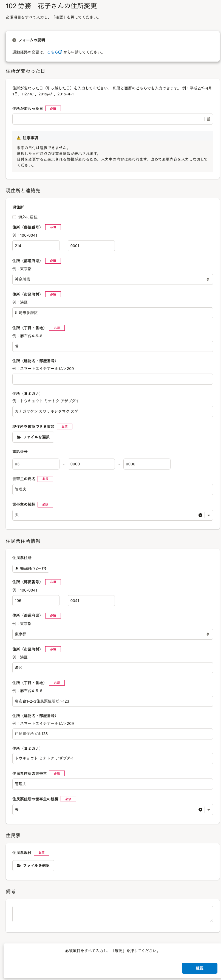This screenshot has width=221, height=980.
Task: Open the 神奈川県 prefecture dropdown
Action: [112, 279]
